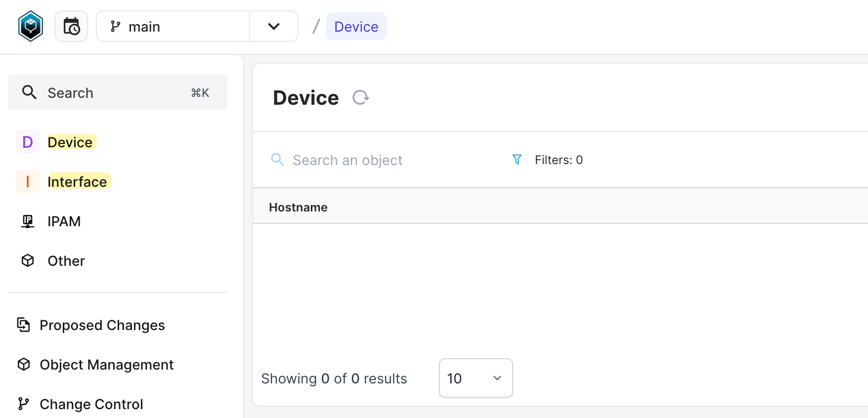Click the filter funnel icon
Viewport: 868px width, 418px height.
point(517,160)
